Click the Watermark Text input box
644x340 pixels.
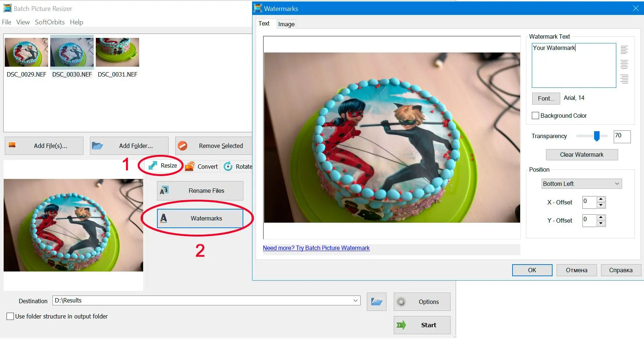(574, 65)
